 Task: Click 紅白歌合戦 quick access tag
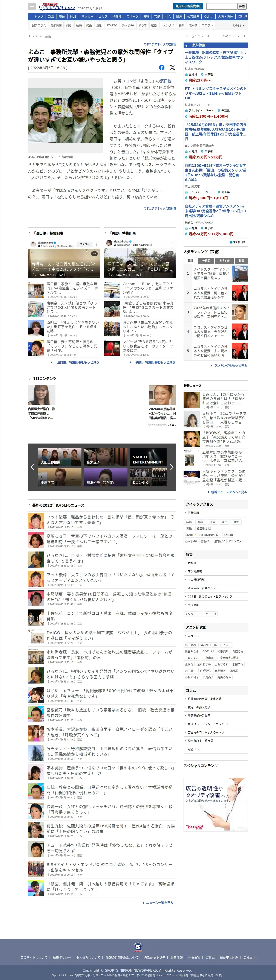pos(204,528)
